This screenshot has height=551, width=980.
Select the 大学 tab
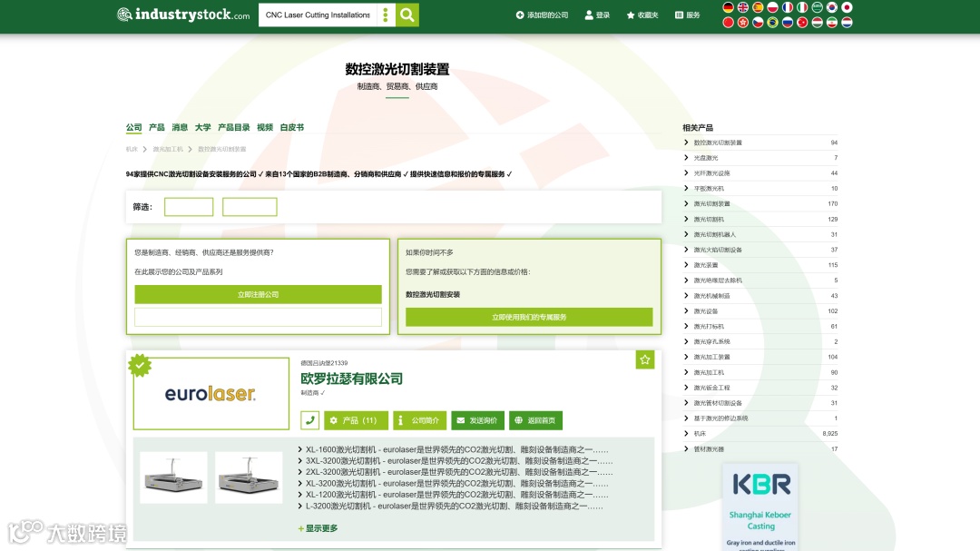[x=203, y=127]
